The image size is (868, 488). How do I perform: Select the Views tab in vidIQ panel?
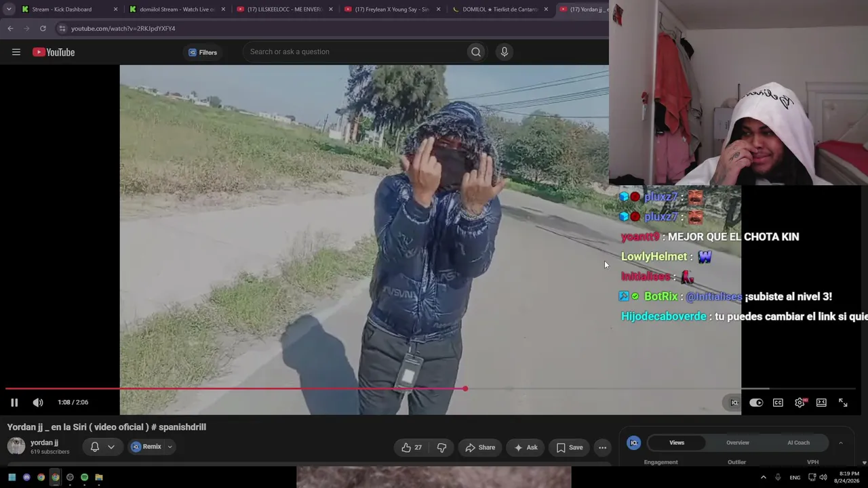pyautogui.click(x=677, y=443)
